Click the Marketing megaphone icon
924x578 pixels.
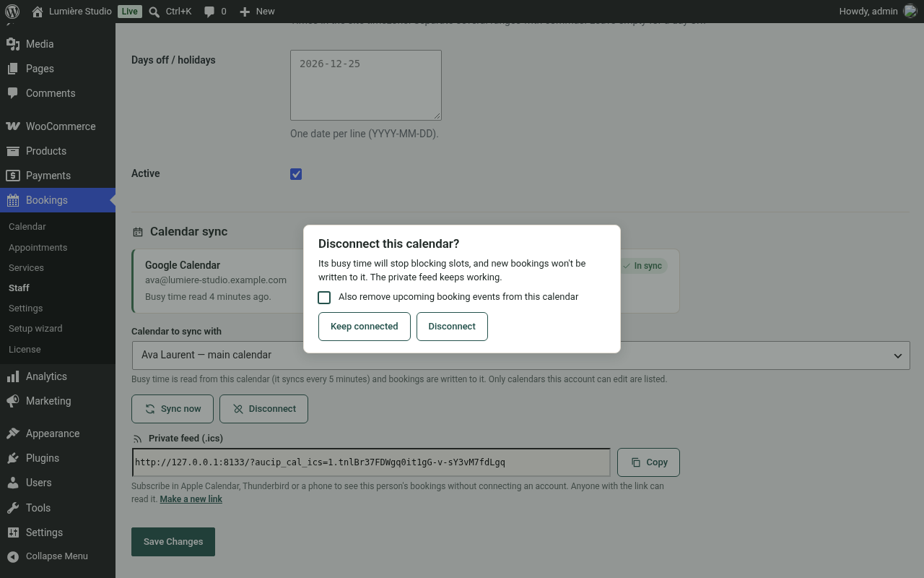[13, 401]
